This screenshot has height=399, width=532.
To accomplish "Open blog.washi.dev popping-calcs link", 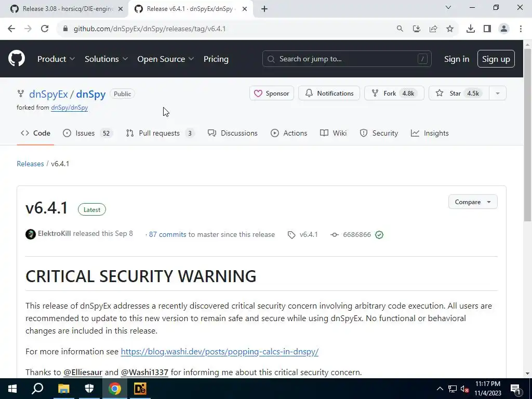I will 220,352.
